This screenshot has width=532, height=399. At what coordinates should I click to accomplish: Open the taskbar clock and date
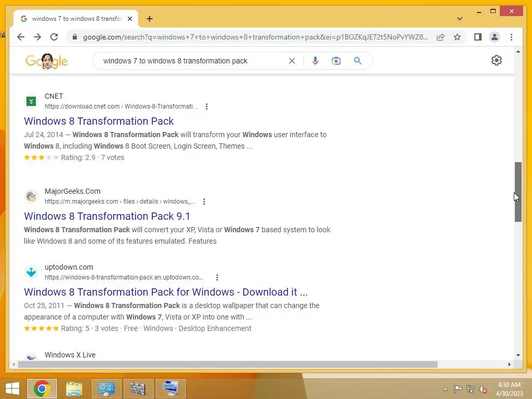pos(509,389)
